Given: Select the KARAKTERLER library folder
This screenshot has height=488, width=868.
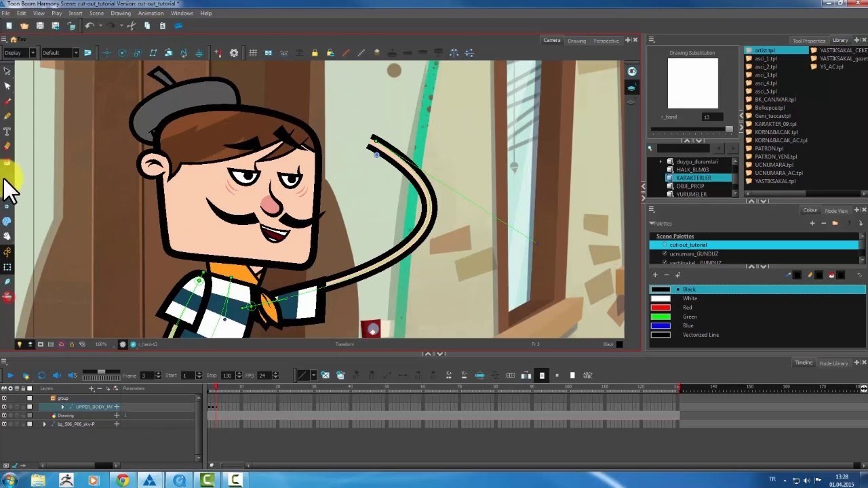Looking at the screenshot, I should 693,178.
